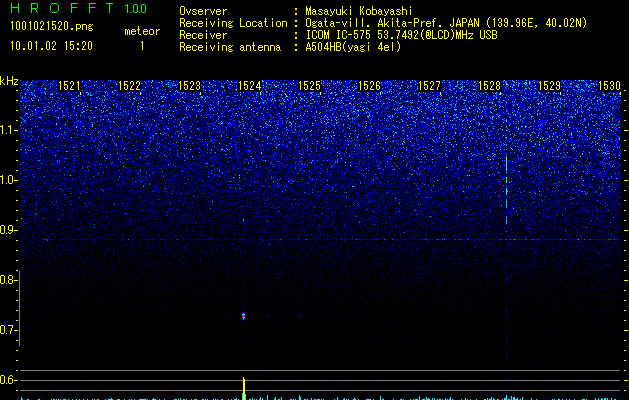The image size is (629, 400).
Task: Click the gray vertical range bar on left axis
Action: click(x=20, y=309)
